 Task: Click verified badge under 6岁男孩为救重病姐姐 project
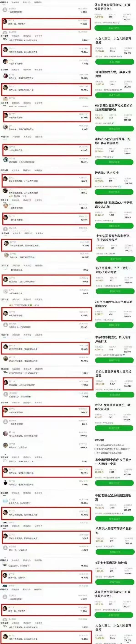coord(113,123)
